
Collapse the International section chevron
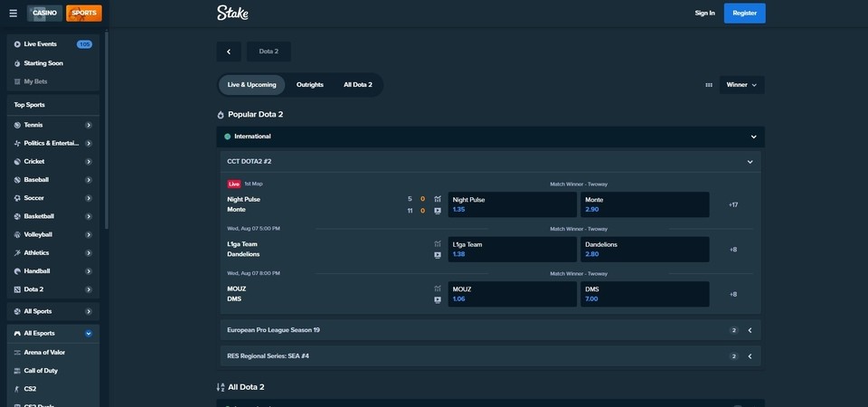(753, 137)
